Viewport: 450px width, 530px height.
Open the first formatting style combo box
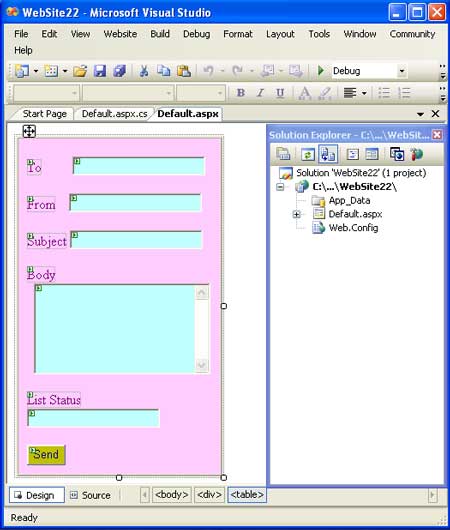46,93
